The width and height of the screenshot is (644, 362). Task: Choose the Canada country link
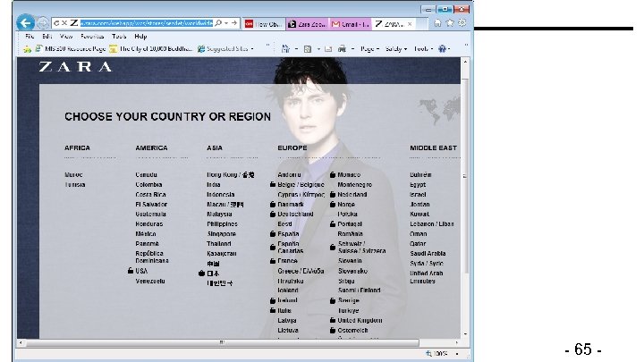pyautogui.click(x=146, y=174)
